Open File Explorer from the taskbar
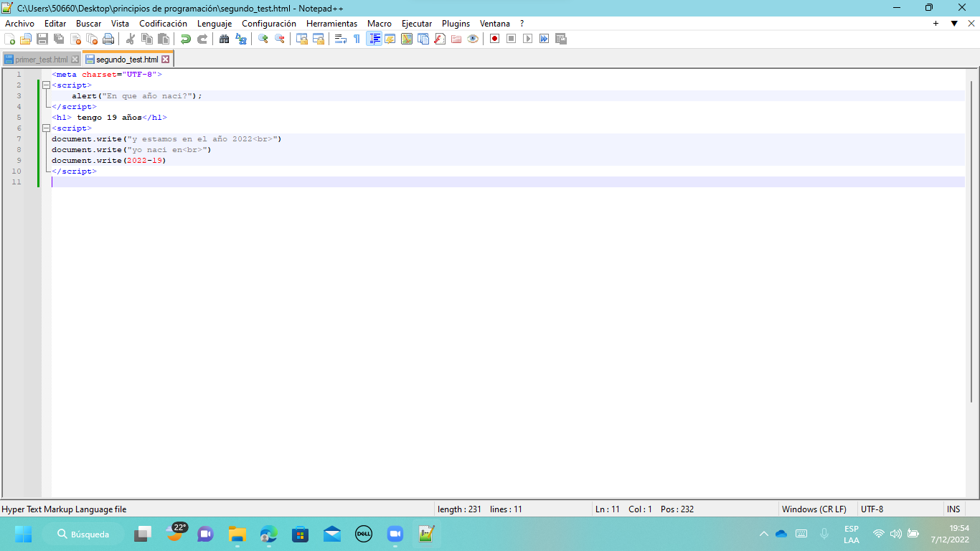Image resolution: width=980 pixels, height=551 pixels. pos(237,534)
